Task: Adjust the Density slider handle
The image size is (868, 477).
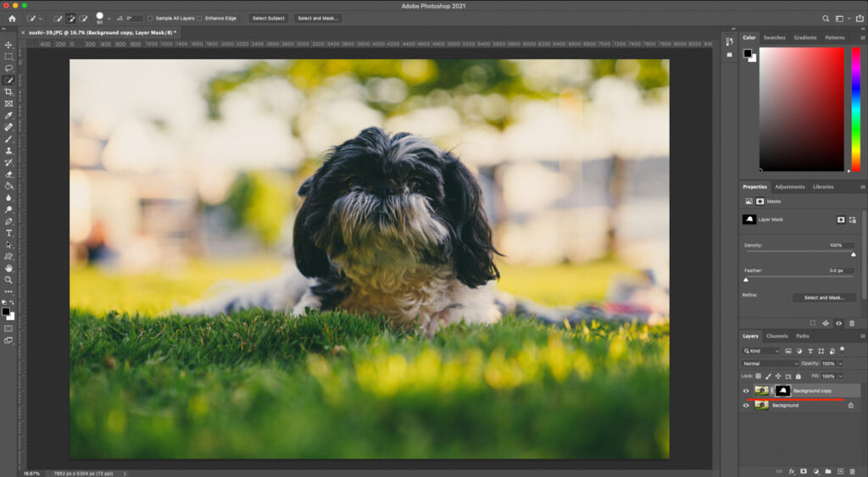Action: (853, 254)
